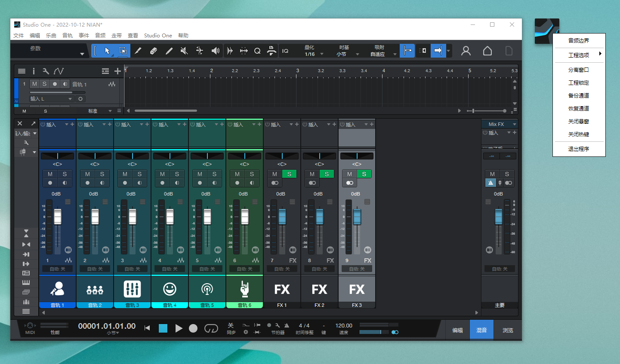
Task: Click the pan slider on channel 6
Action: point(244,156)
